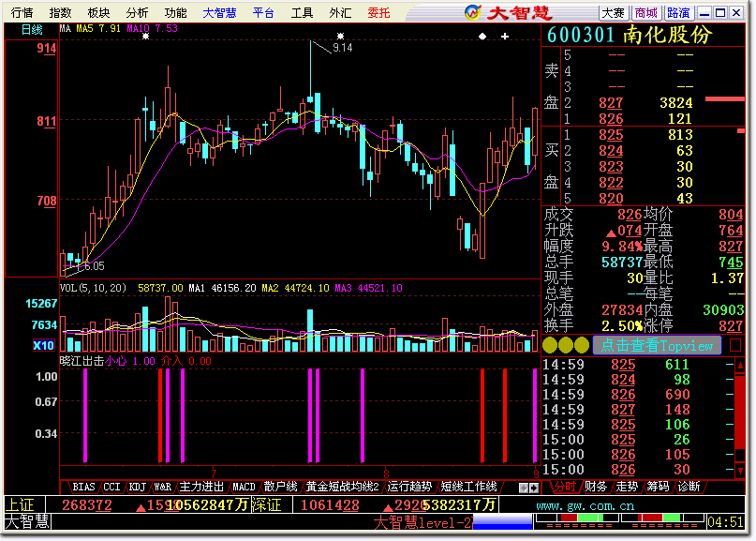Click the third yellow circle indicator
Viewport: 756px width, 541px height.
[582, 345]
